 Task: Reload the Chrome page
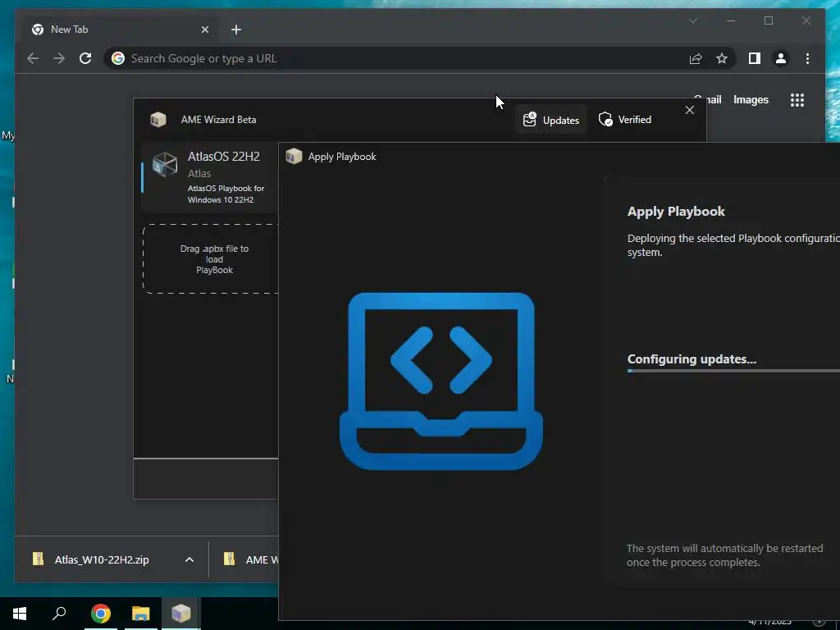(x=85, y=58)
